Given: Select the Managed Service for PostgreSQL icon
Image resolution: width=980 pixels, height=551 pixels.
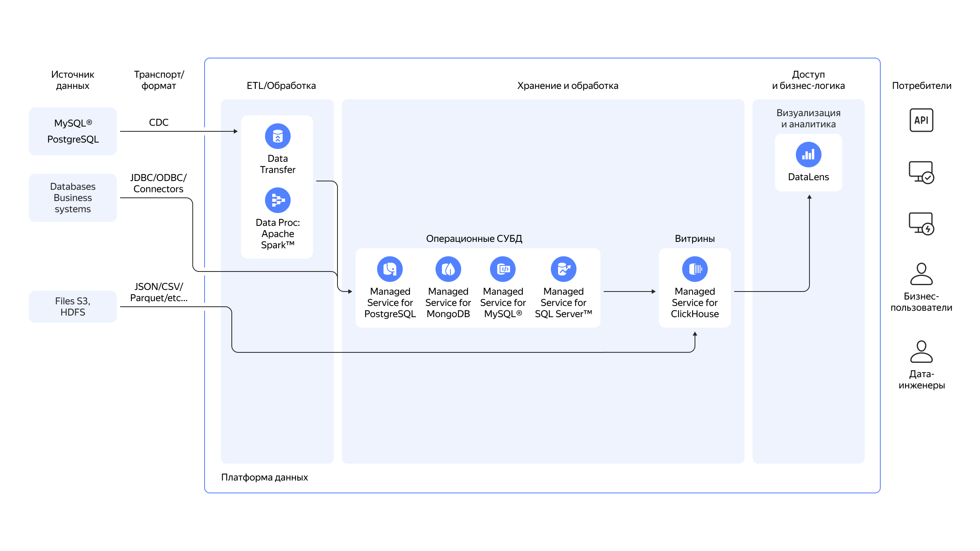Looking at the screenshot, I should (390, 269).
